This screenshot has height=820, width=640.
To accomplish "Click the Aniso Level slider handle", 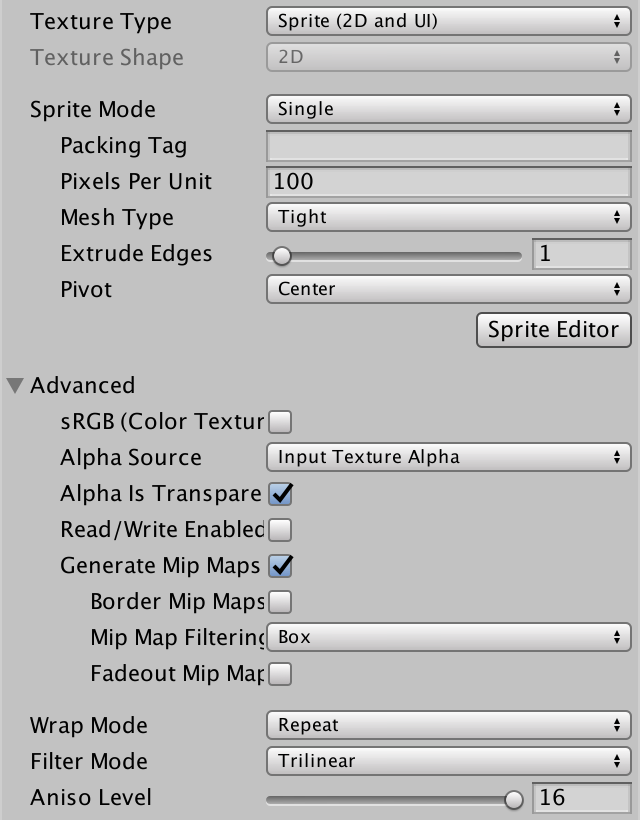I will (x=514, y=799).
